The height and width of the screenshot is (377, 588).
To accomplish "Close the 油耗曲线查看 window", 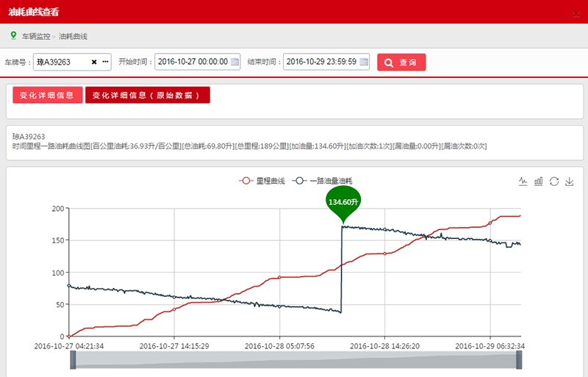I will pos(575,12).
